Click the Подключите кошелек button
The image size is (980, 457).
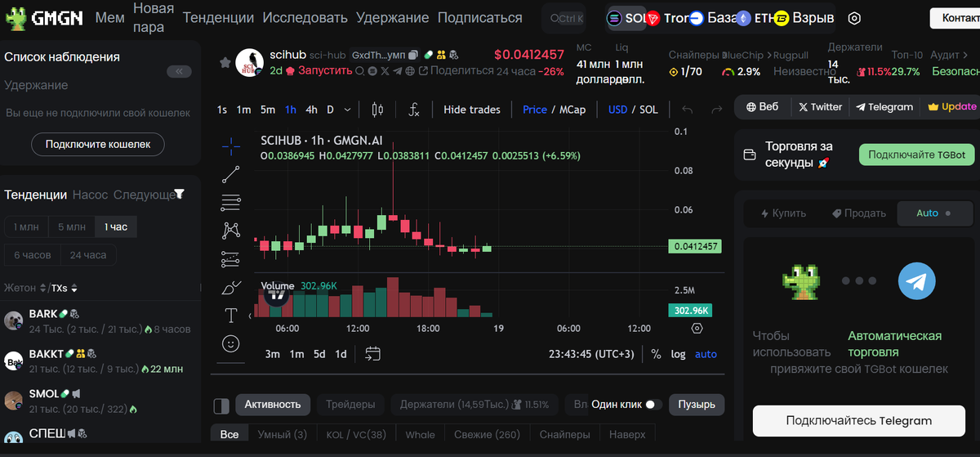click(98, 145)
